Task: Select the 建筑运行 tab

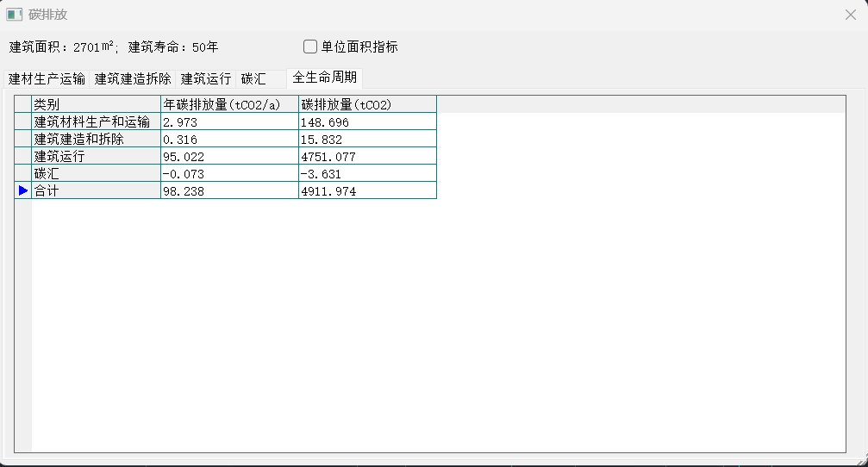Action: 206,78
